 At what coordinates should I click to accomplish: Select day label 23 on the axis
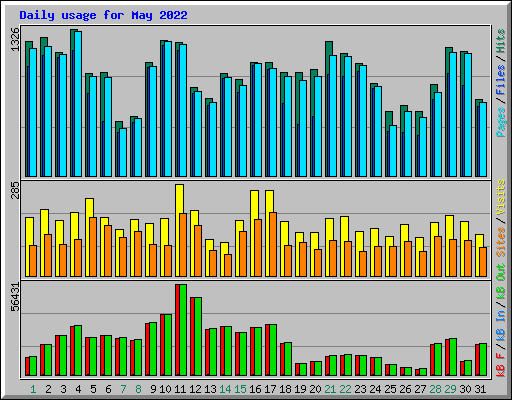(x=360, y=389)
